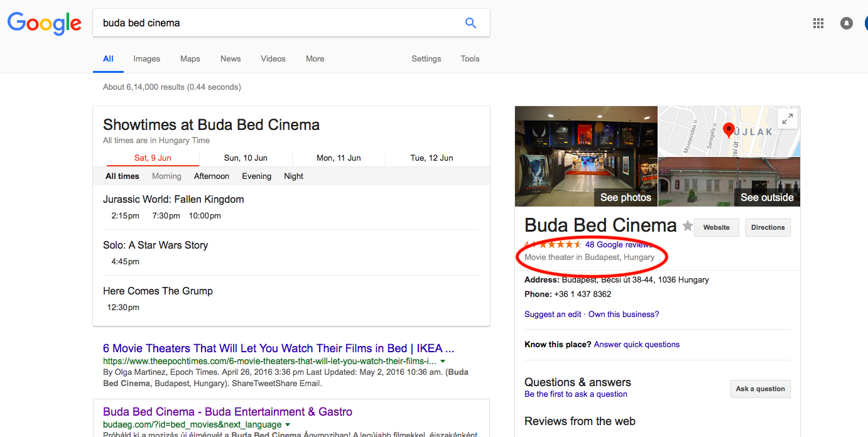Switch to the Images tab
The height and width of the screenshot is (437, 868).
pyautogui.click(x=147, y=58)
